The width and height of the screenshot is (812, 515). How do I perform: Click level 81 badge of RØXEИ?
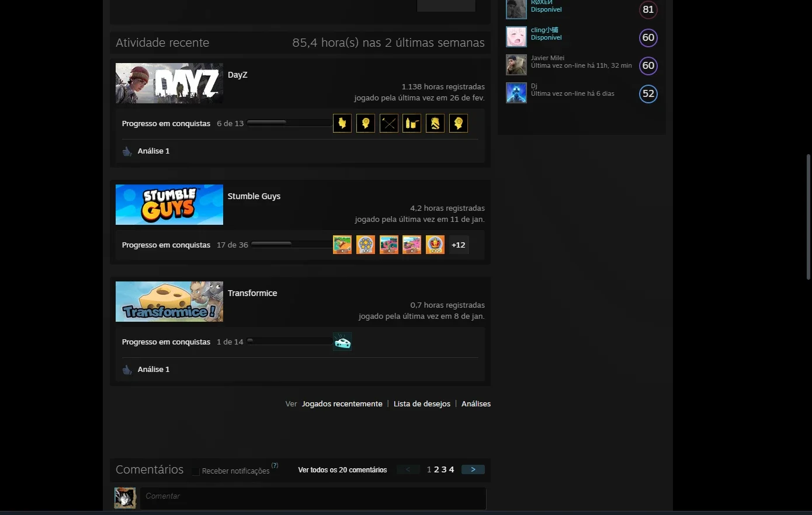tap(648, 9)
